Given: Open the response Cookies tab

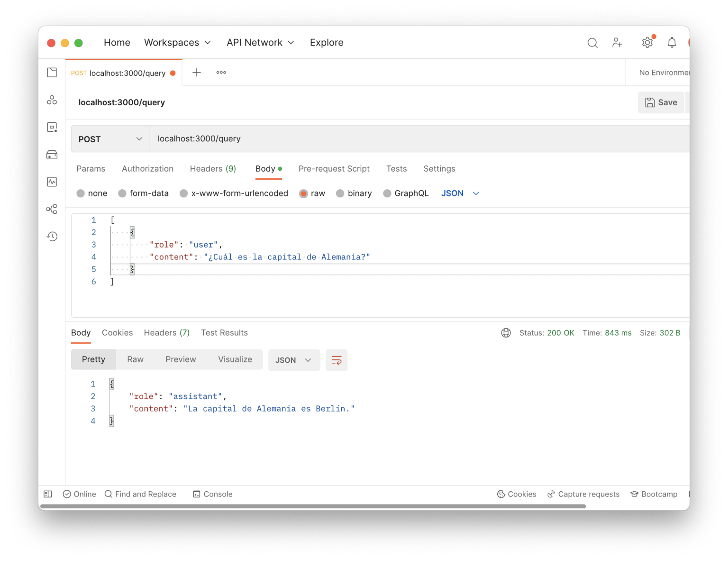Looking at the screenshot, I should (x=117, y=332).
